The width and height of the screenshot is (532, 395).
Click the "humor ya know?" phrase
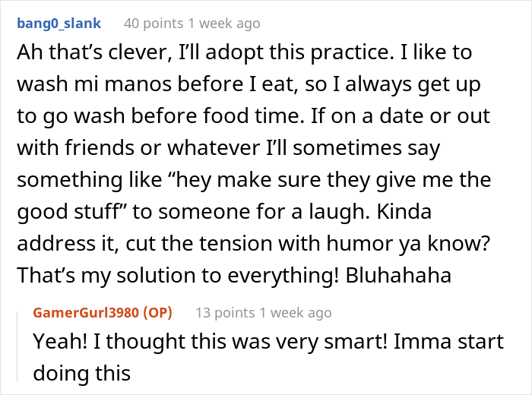tap(408, 243)
